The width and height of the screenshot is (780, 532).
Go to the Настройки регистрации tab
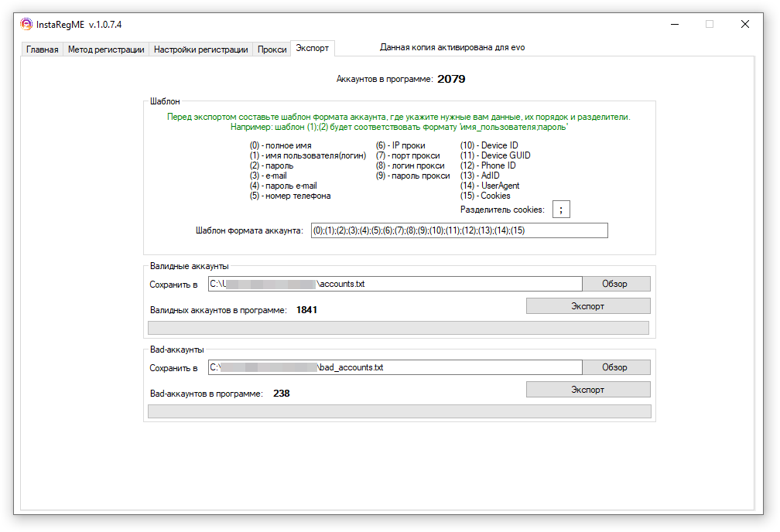click(x=200, y=49)
